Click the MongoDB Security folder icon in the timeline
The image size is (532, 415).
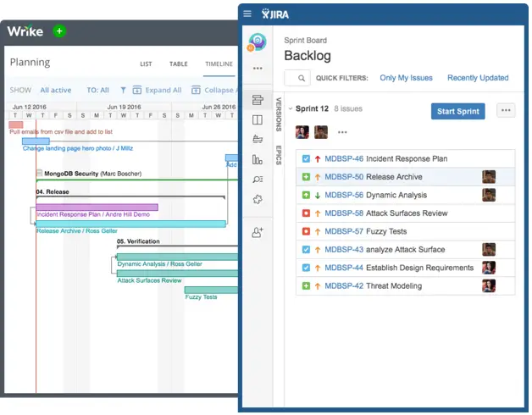tap(39, 173)
